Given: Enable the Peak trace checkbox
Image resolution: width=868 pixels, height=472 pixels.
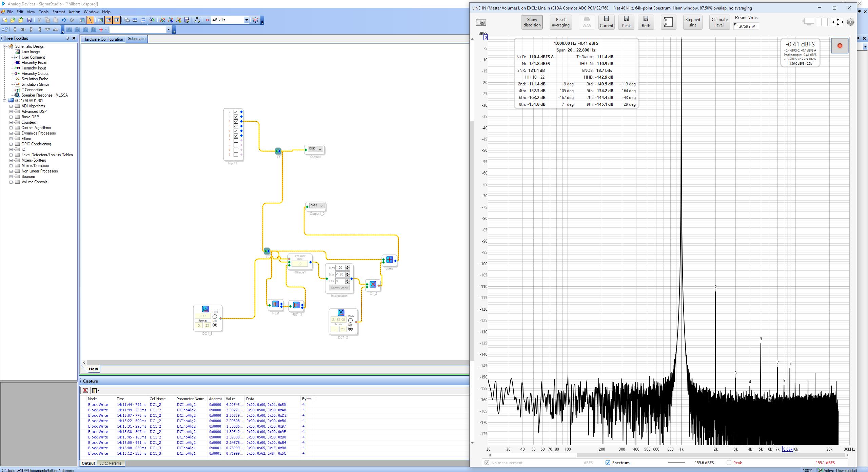Looking at the screenshot, I should click(x=729, y=463).
